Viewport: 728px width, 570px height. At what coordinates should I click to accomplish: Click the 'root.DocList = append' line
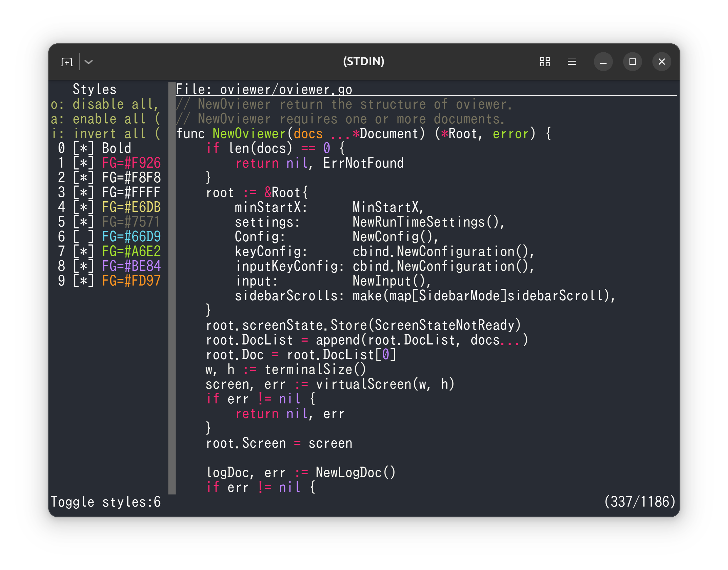[367, 340]
